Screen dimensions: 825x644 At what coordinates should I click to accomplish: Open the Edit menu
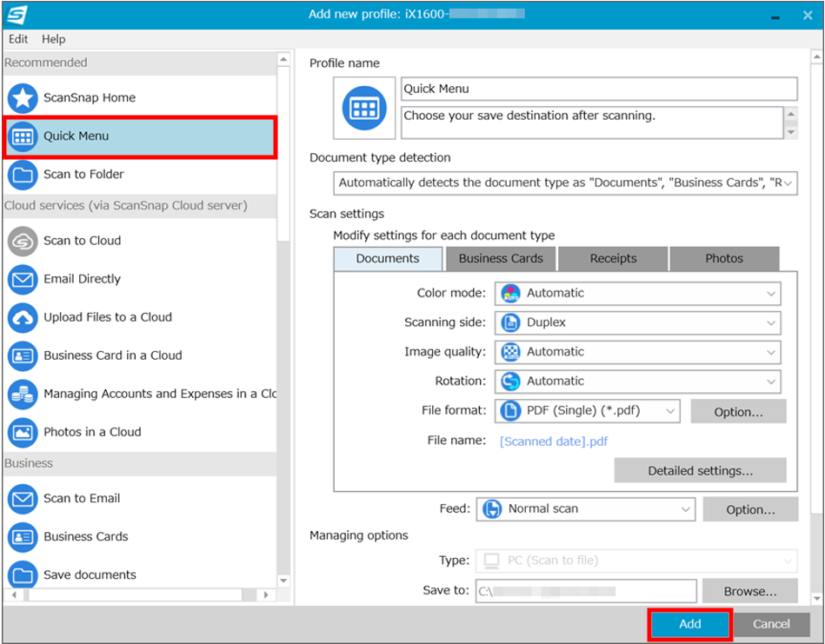click(18, 39)
